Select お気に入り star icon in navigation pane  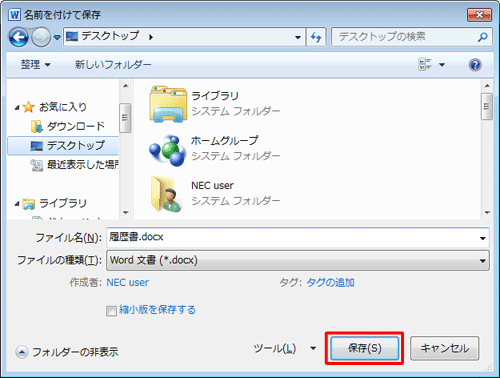[x=29, y=107]
